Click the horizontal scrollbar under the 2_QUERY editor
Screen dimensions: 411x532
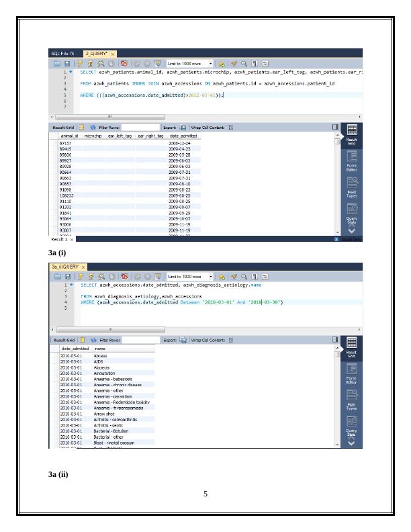coord(201,116)
